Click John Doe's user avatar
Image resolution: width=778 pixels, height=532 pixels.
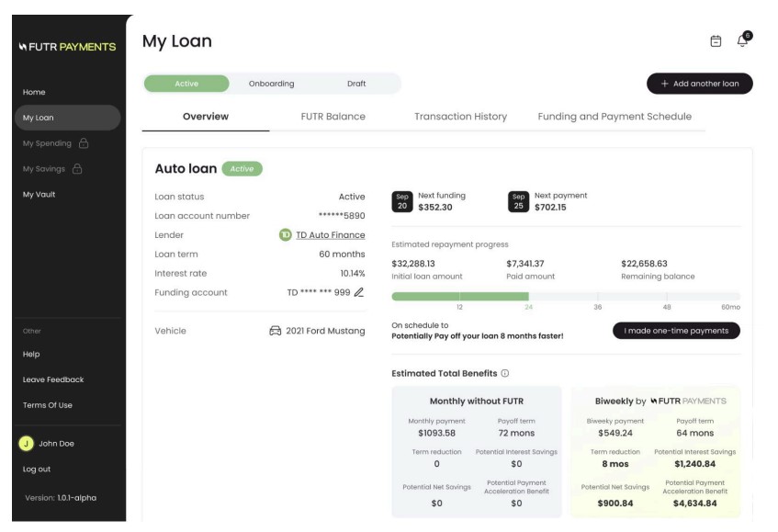point(27,444)
